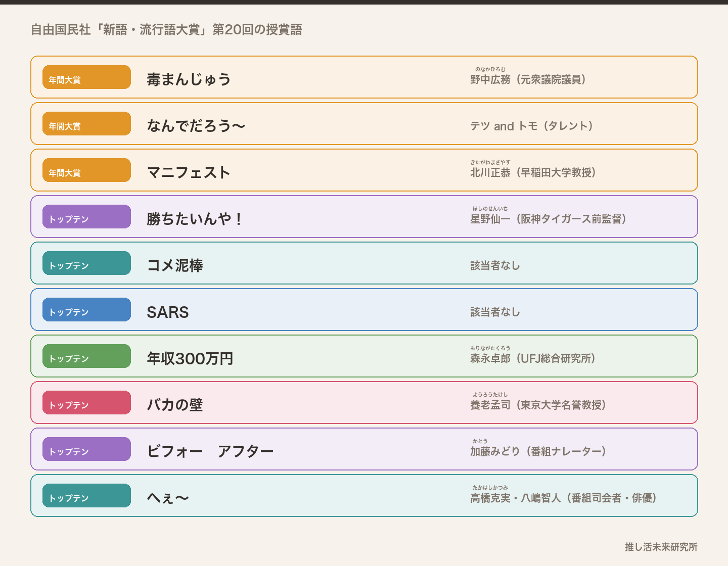Click the トップテン badge beside SARS

pyautogui.click(x=86, y=310)
